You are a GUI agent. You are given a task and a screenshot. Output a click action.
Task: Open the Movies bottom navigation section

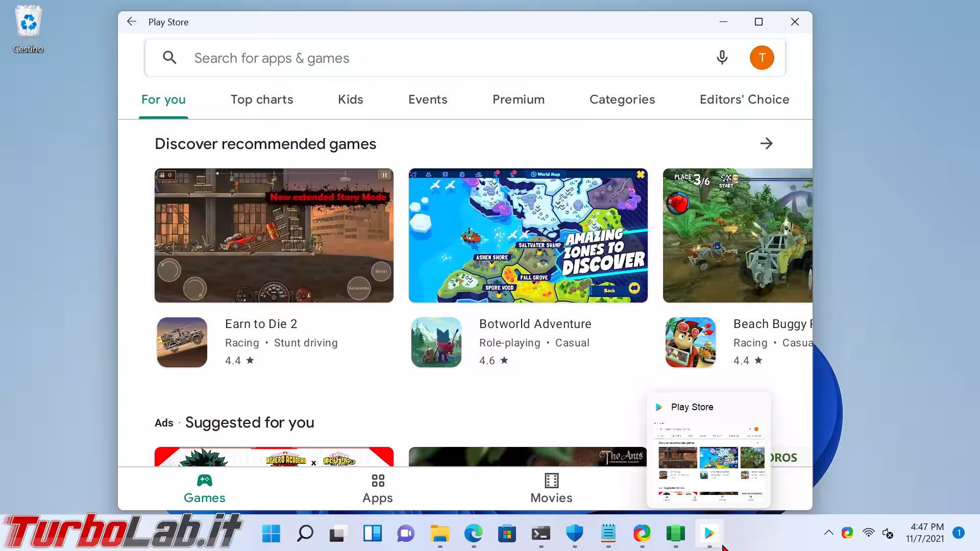pyautogui.click(x=551, y=488)
